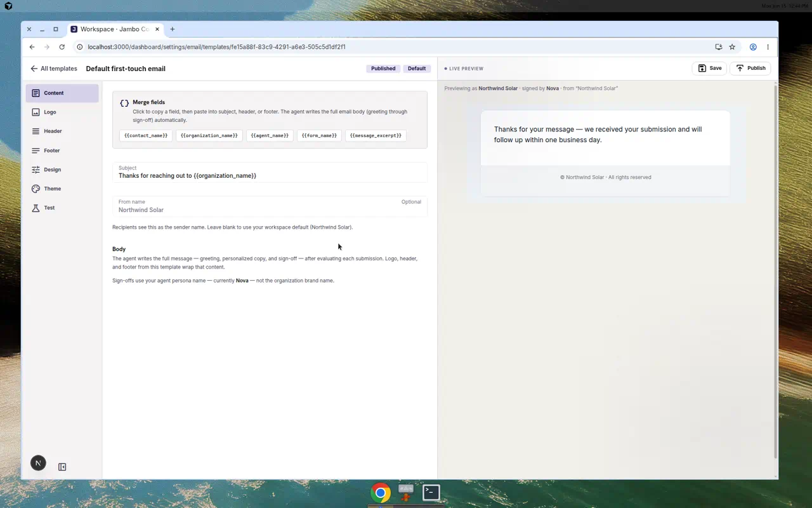This screenshot has height=508, width=812.
Task: Go back to All templates
Action: click(x=53, y=69)
